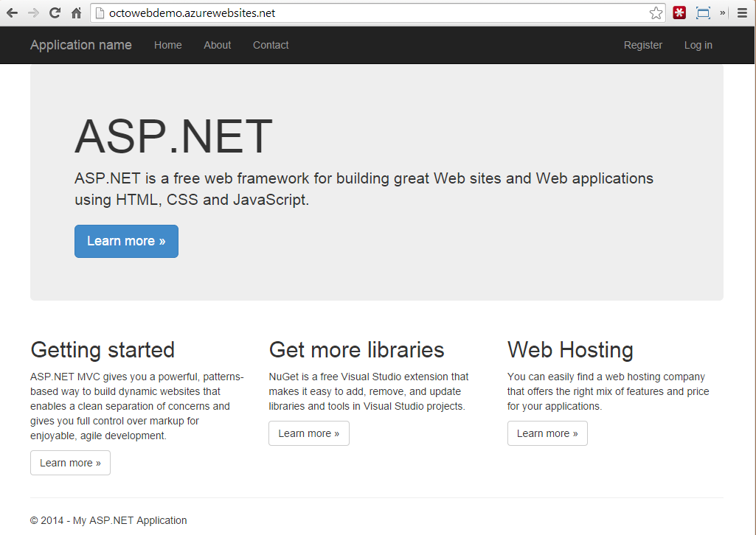
Task: Bookmark this page with the star icon
Action: [656, 13]
